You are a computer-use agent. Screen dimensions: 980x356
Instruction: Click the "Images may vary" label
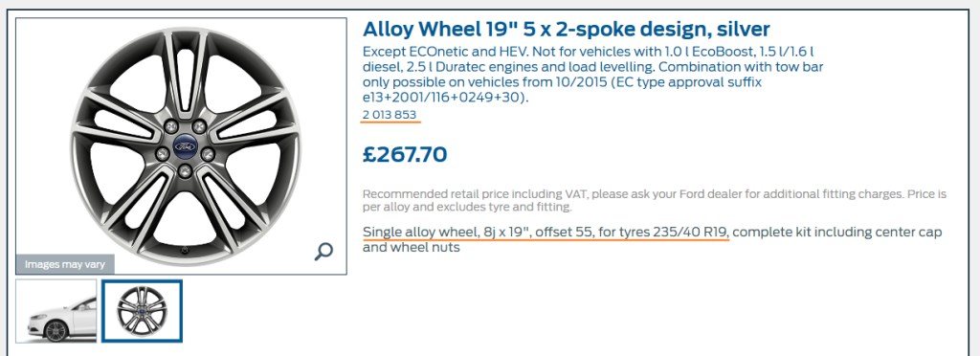tap(64, 265)
